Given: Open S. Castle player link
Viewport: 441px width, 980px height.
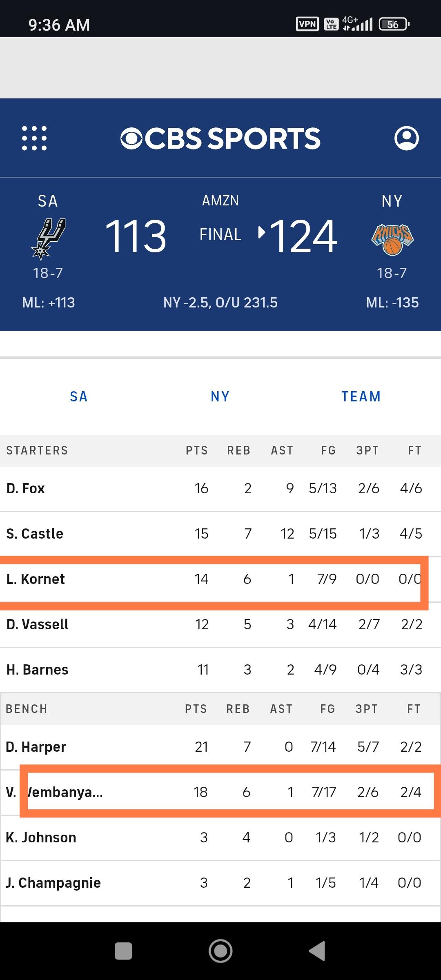Looking at the screenshot, I should 35,534.
